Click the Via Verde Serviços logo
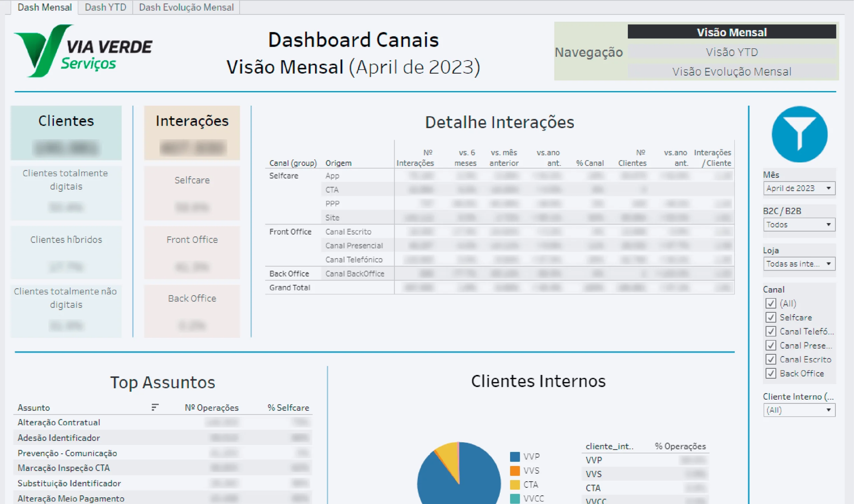 click(x=83, y=51)
